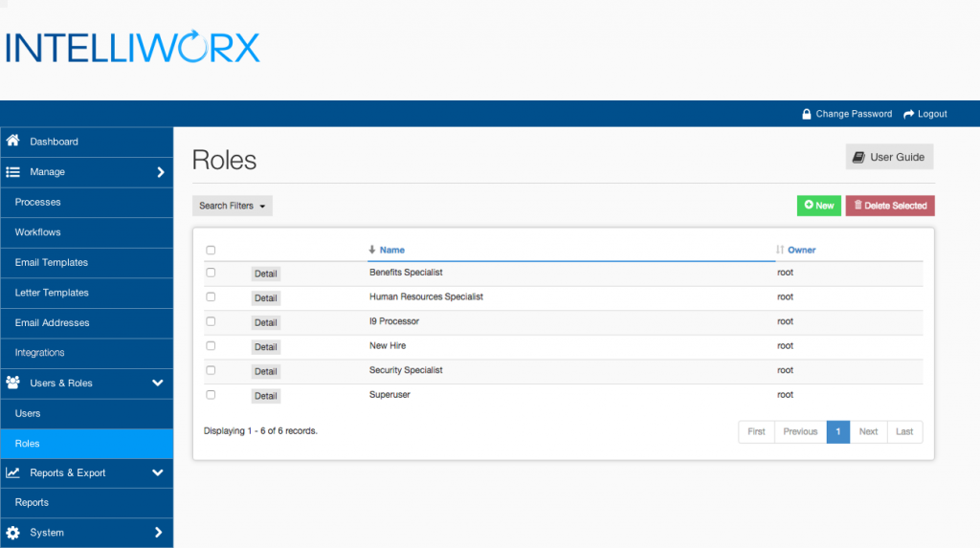This screenshot has height=548, width=980.
Task: Collapse the Reports & Export chevron
Action: 158,473
